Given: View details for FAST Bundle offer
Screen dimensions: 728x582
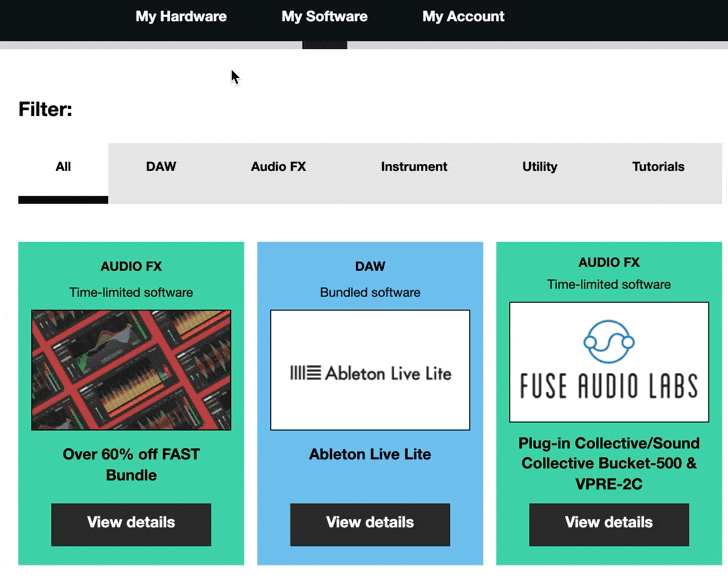Looking at the screenshot, I should [131, 524].
